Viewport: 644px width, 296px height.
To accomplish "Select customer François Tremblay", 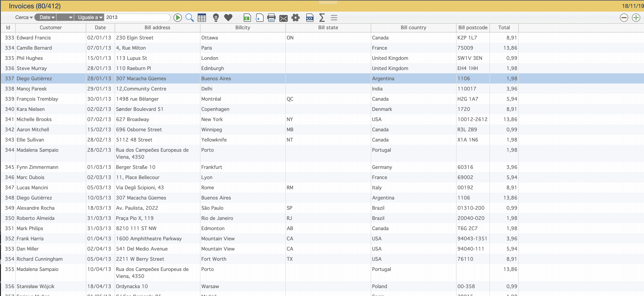I will coord(38,99).
